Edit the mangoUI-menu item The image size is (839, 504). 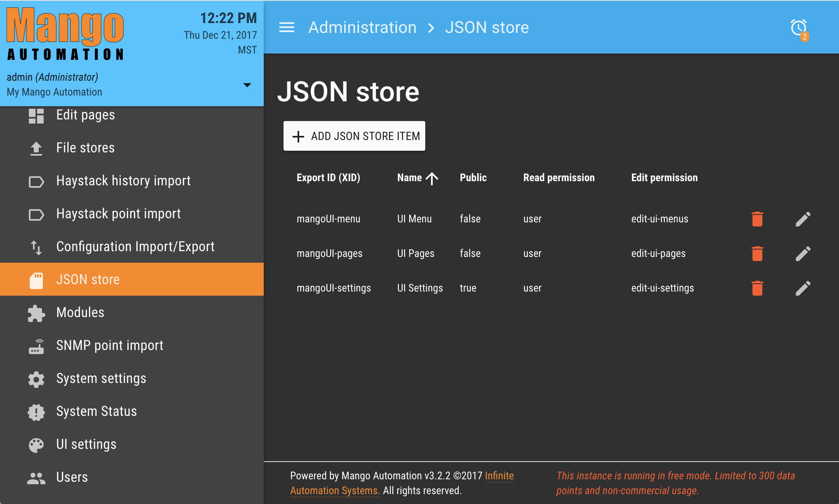pos(803,219)
